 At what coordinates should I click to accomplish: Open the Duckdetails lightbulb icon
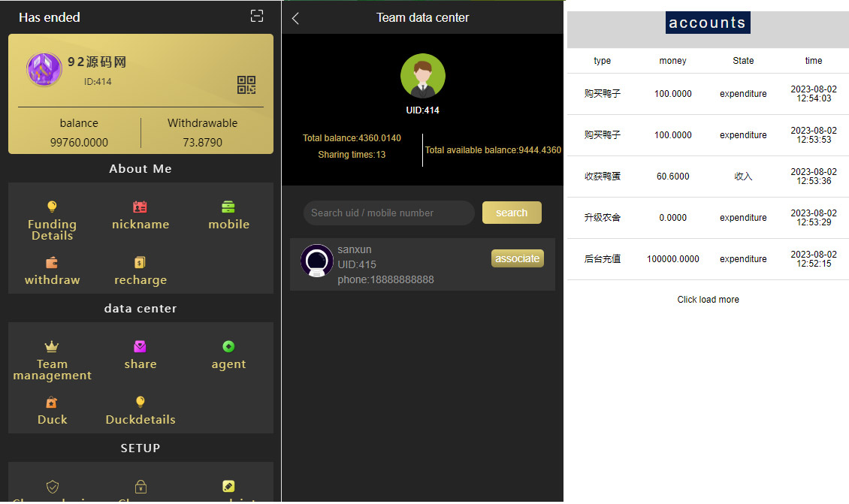(140, 402)
